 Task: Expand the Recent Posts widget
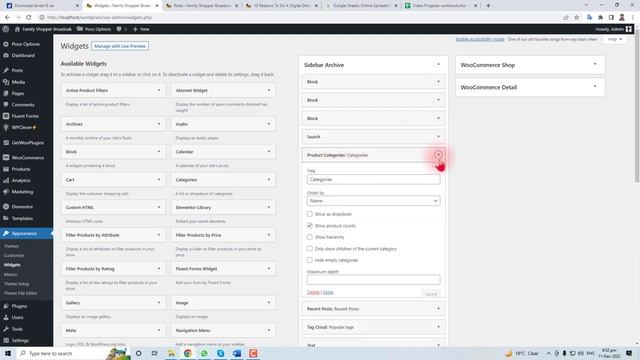[x=438, y=309]
